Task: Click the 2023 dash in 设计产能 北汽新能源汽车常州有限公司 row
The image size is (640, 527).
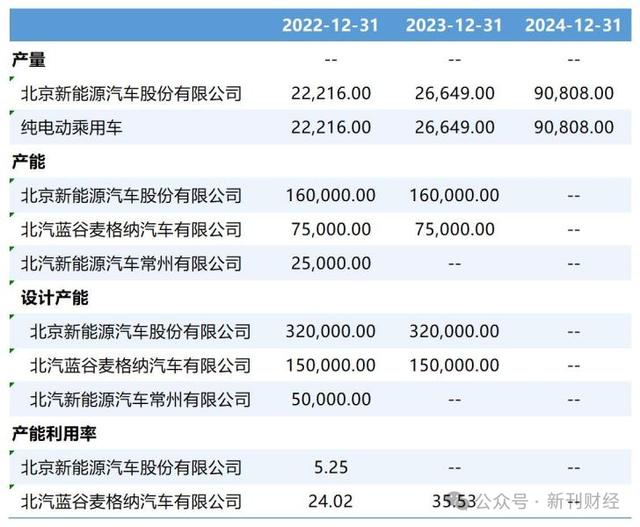Action: pos(455,400)
